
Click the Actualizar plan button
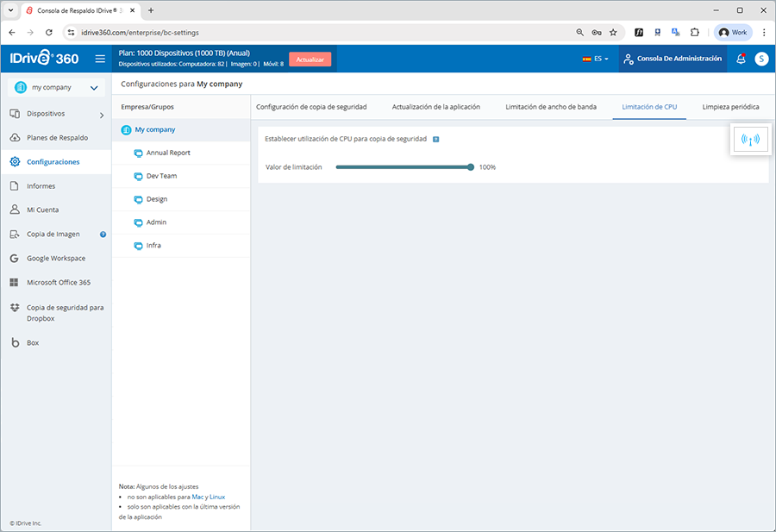click(x=310, y=59)
